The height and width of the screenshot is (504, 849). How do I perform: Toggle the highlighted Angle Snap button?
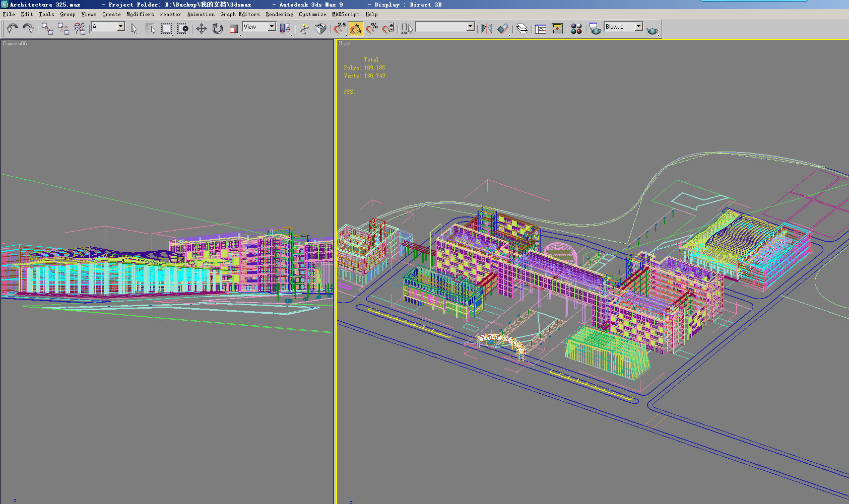[x=356, y=29]
